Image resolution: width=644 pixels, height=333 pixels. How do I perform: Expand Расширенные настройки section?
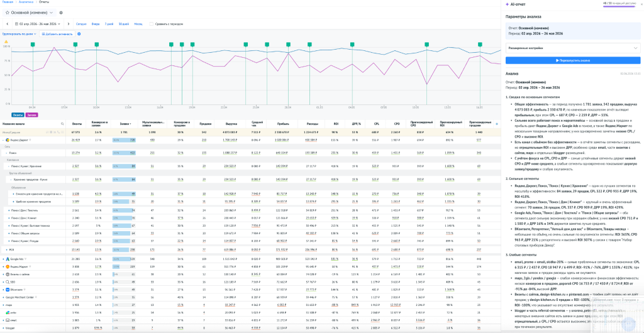572,48
